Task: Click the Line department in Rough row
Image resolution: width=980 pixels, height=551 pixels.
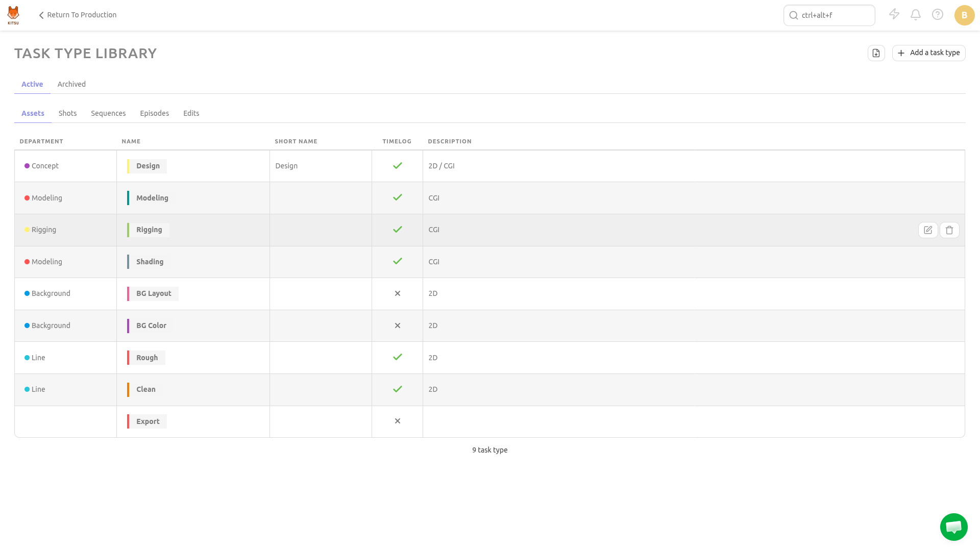Action: point(38,358)
